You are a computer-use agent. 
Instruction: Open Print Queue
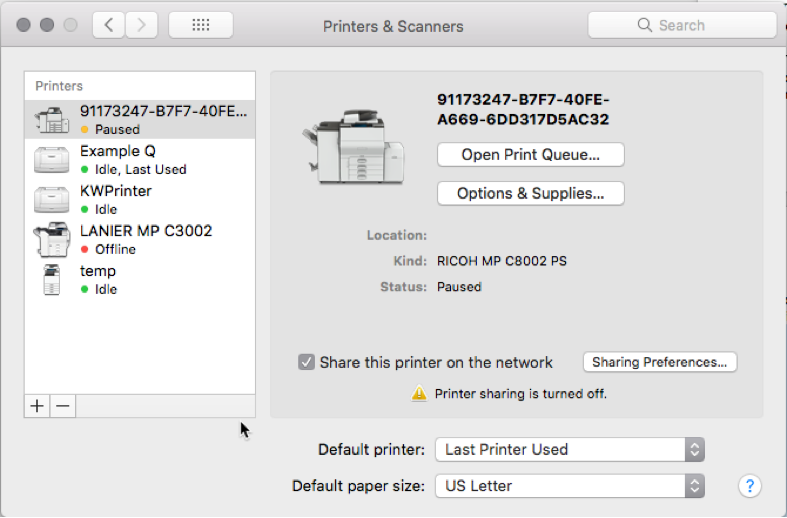click(x=531, y=155)
